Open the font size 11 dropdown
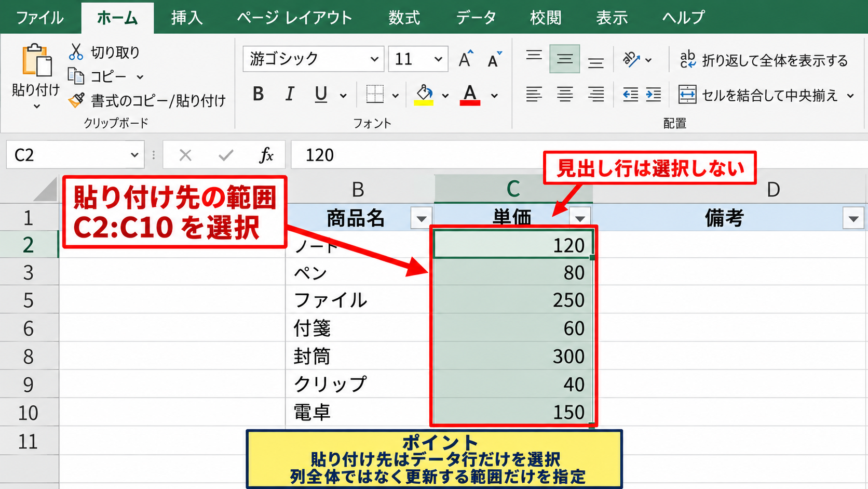 [438, 59]
